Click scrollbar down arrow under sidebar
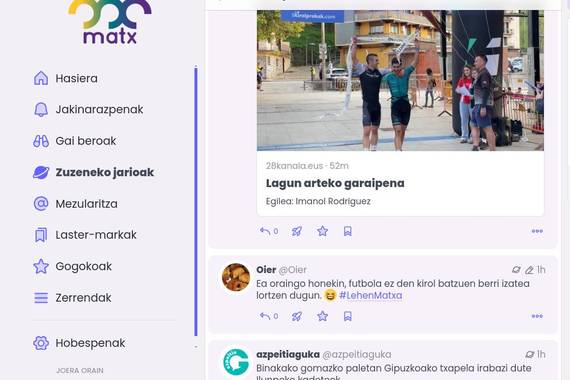This screenshot has height=380, width=570. [x=196, y=347]
